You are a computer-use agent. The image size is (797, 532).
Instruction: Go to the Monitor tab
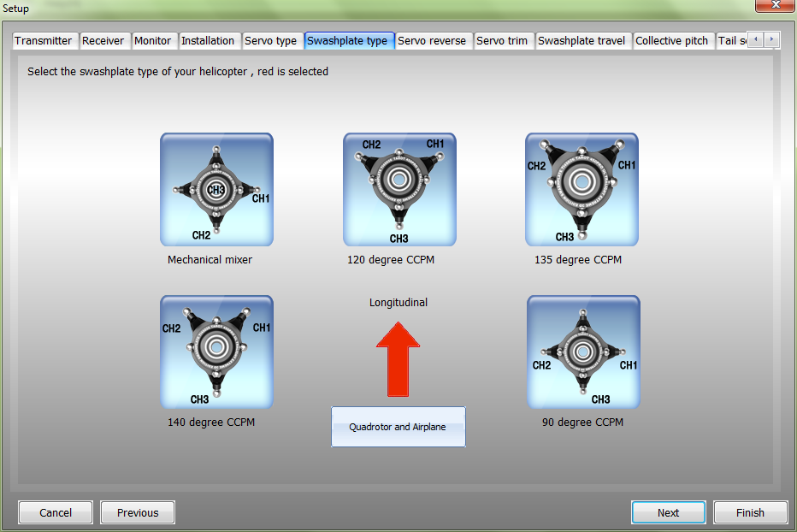153,41
